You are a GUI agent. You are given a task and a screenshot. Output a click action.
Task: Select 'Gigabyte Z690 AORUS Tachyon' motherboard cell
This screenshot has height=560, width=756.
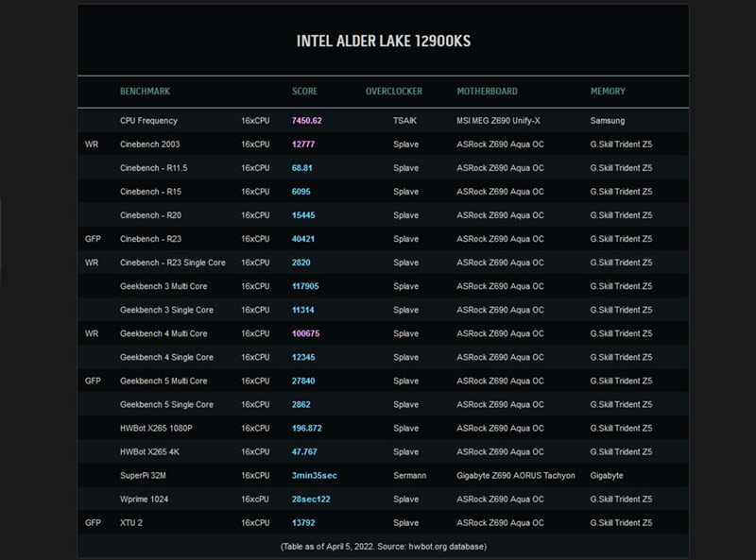coord(516,475)
